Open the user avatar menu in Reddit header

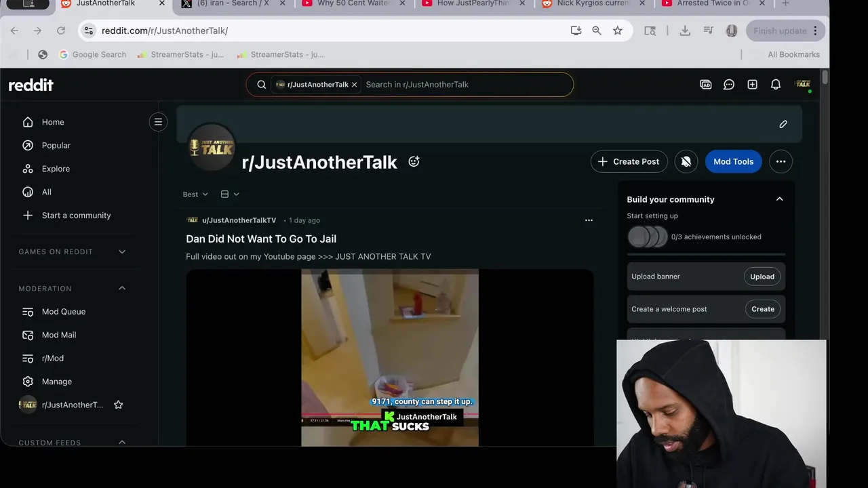(803, 85)
